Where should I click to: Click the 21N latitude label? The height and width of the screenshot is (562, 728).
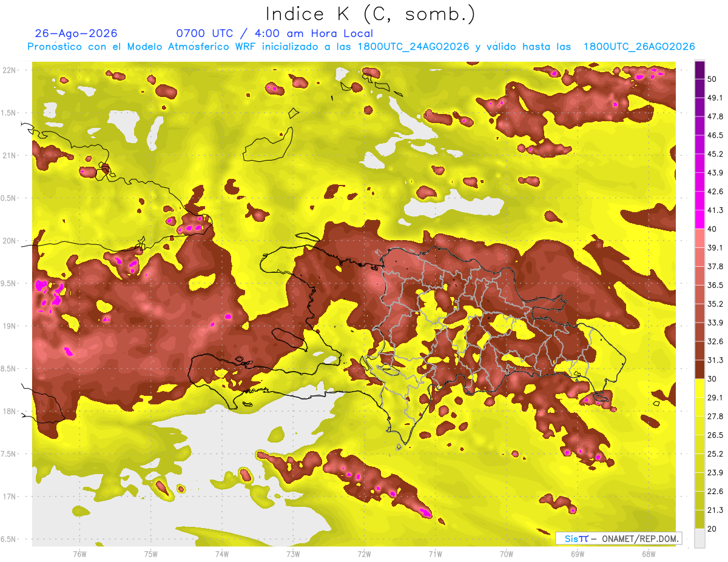coord(10,156)
